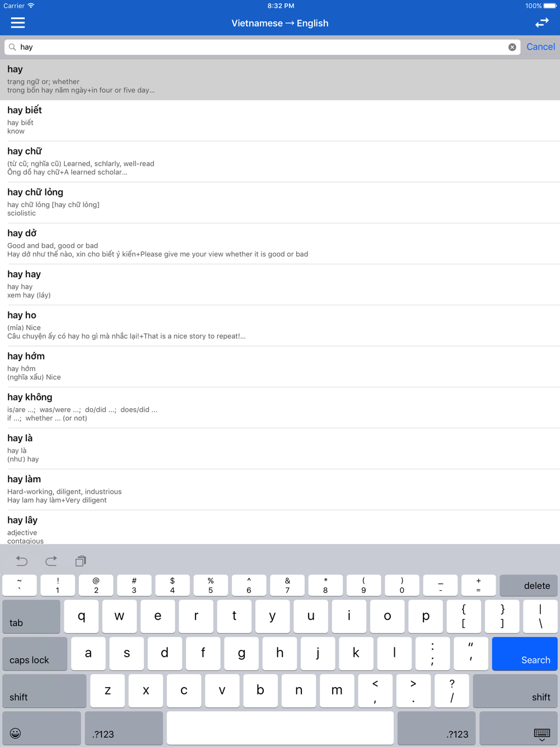This screenshot has width=560, height=747.
Task: Cancel the search
Action: tap(540, 47)
